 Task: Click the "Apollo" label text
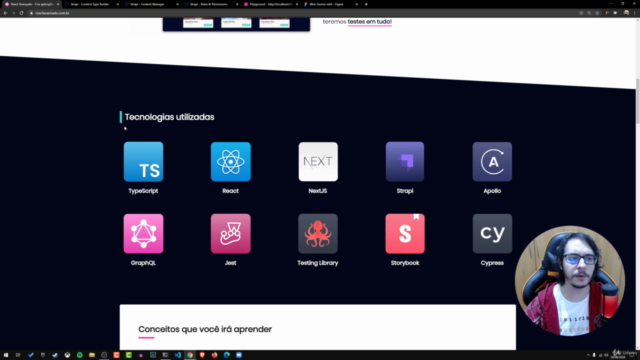492,191
